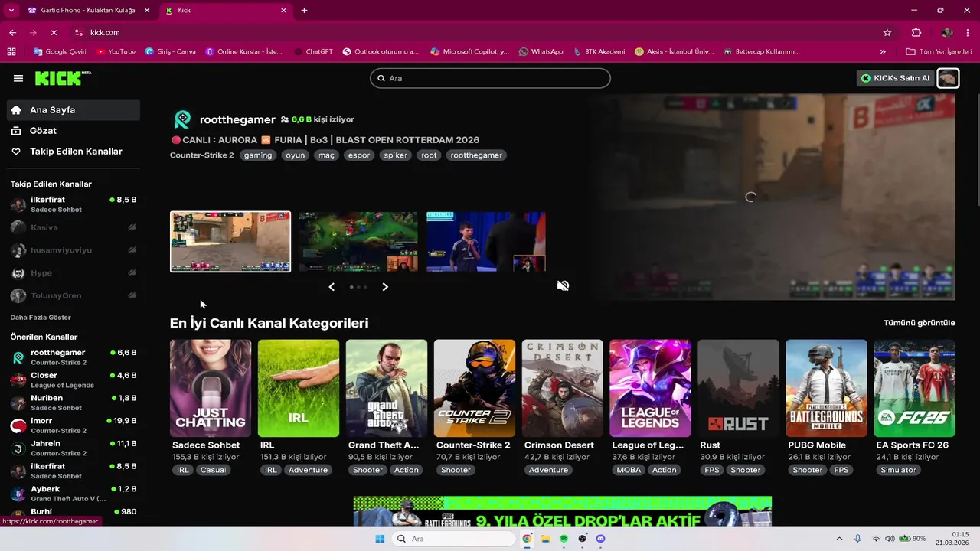Go to the next featured stream with the carousel arrow

tap(385, 287)
